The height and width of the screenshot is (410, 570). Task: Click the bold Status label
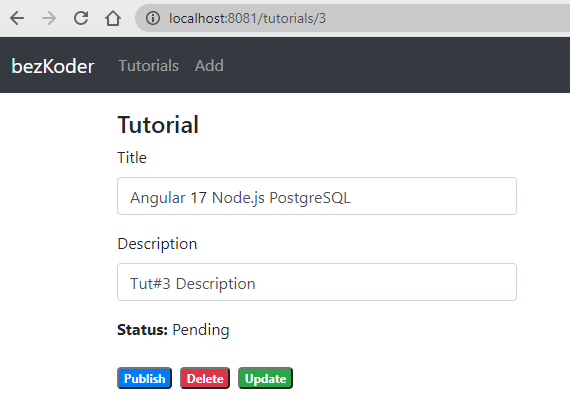point(142,330)
